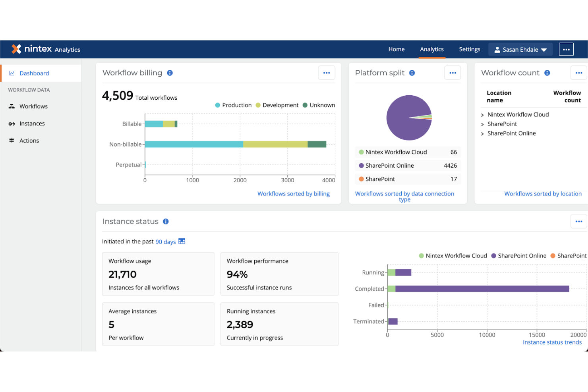588x392 pixels.
Task: Open Workflow billing card options menu
Action: click(x=327, y=73)
